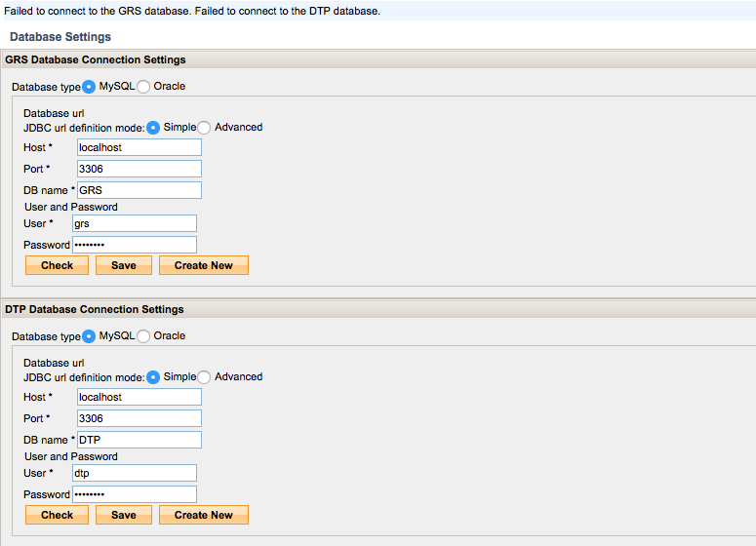Select Oracle for GRS database type

143,87
